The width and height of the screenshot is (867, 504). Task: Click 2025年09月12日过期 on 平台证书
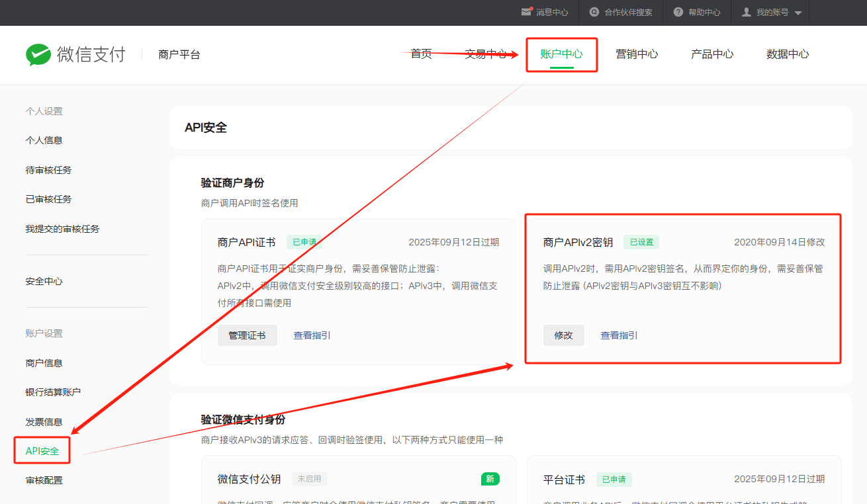point(780,479)
